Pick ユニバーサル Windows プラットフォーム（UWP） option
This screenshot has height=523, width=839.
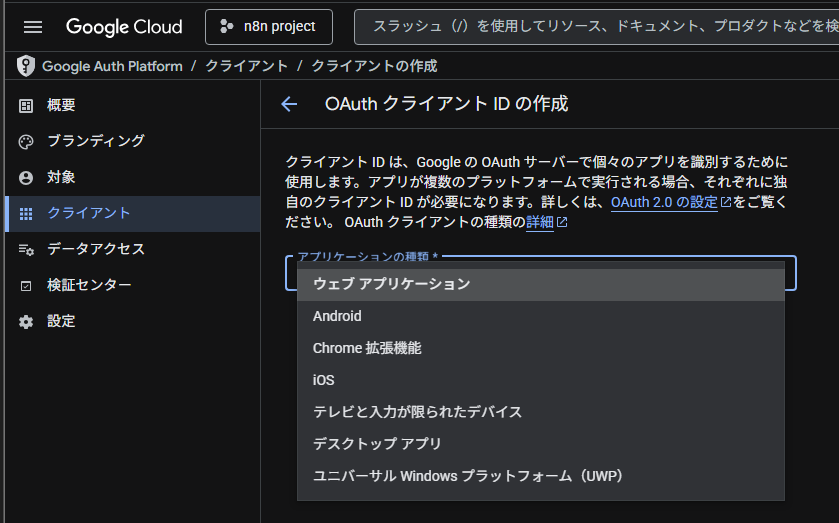point(468,475)
